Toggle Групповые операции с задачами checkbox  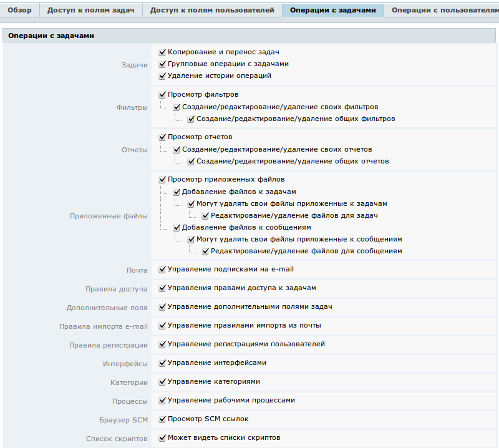(x=162, y=64)
